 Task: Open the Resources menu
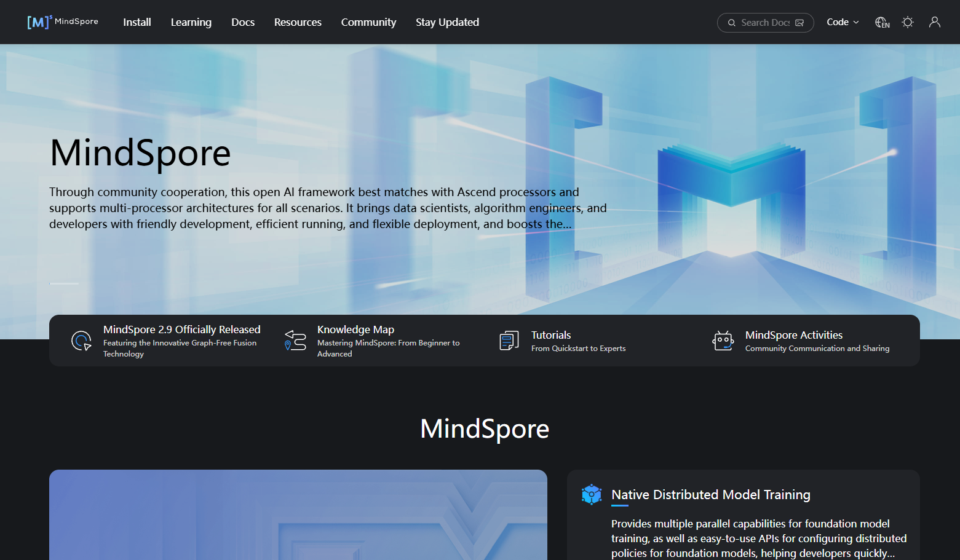[298, 22]
